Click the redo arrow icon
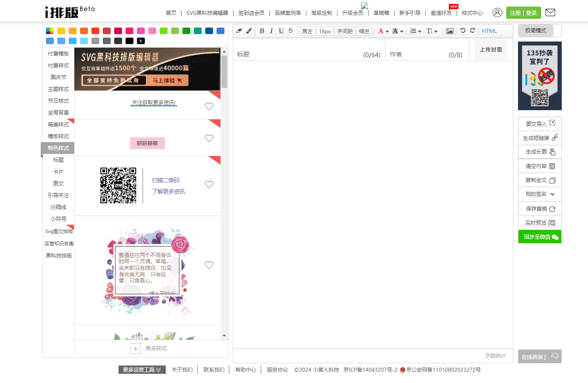This screenshot has height=383, width=588. pos(472,31)
